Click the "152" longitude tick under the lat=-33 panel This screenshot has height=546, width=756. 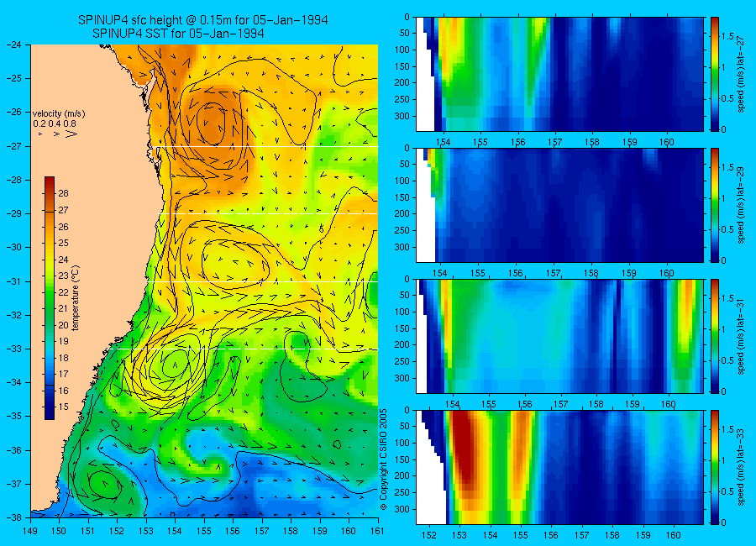pos(429,535)
